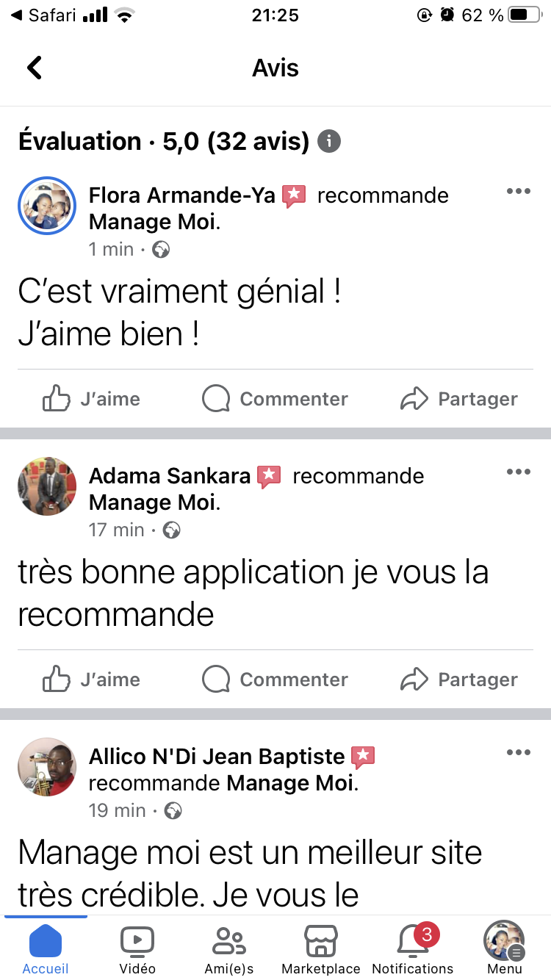Open the Marketplace tab
The width and height of the screenshot is (551, 980).
pos(321,949)
